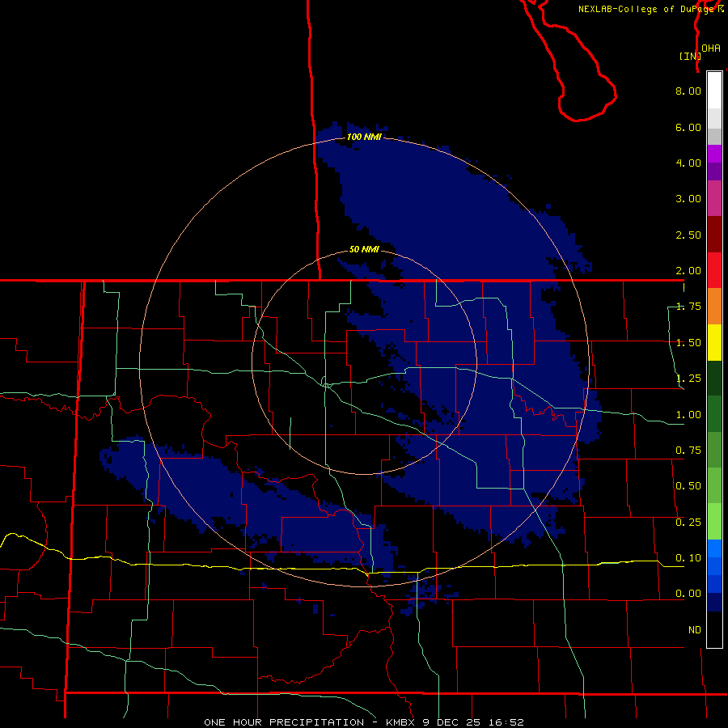Click the NEXLAB-College of DuPage credit text
The height and width of the screenshot is (728, 728).
[647, 9]
